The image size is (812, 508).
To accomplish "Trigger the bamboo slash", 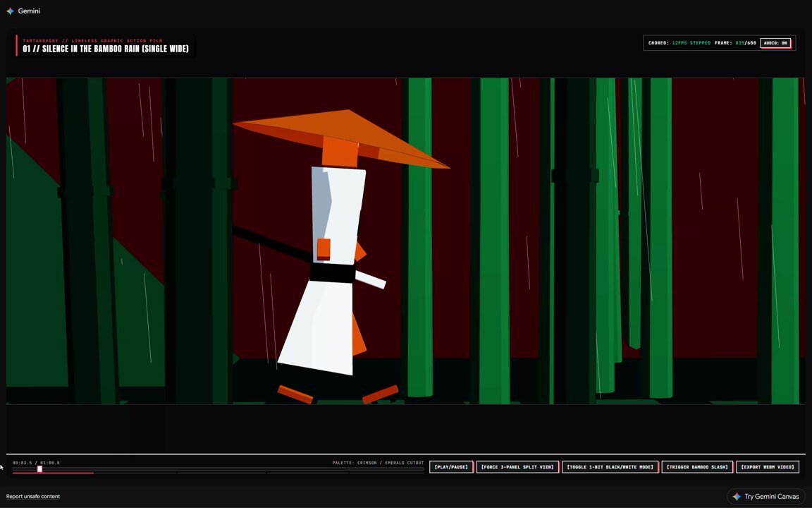I will (697, 467).
